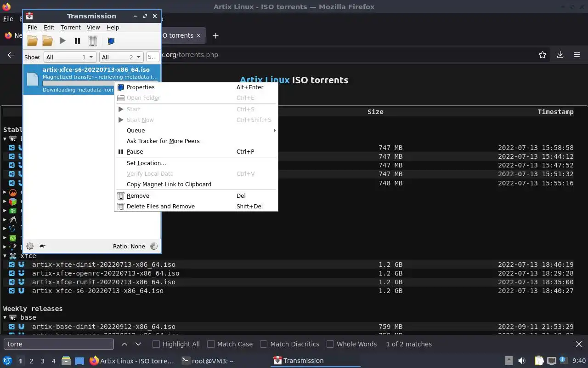The height and width of the screenshot is (368, 588).
Task: Click the blue Torrent Properties icon in toolbar
Action: click(x=111, y=41)
